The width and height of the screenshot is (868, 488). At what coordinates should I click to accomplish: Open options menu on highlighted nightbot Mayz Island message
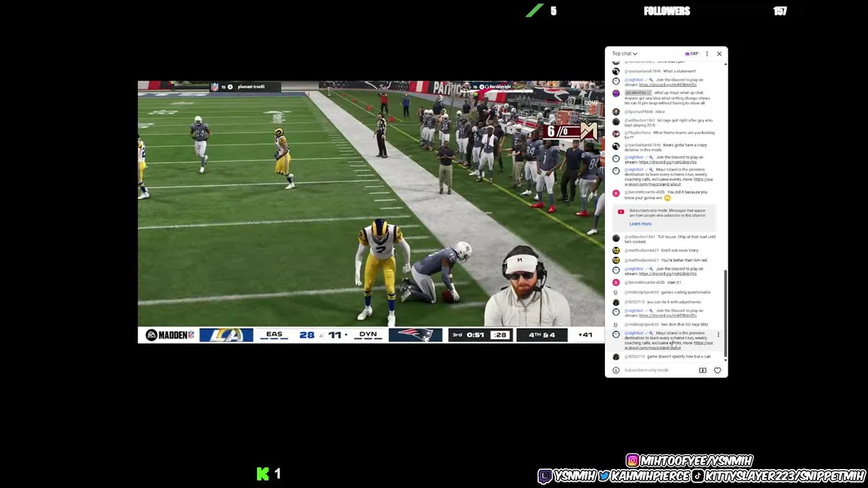click(x=718, y=335)
